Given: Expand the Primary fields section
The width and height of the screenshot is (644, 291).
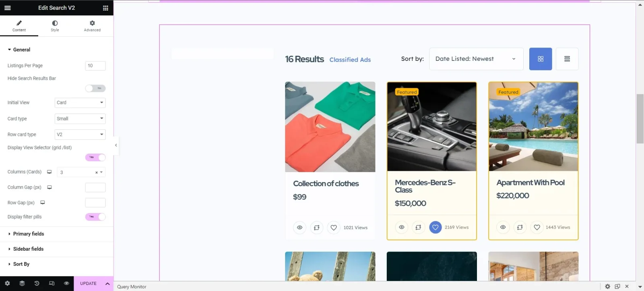Looking at the screenshot, I should point(57,234).
